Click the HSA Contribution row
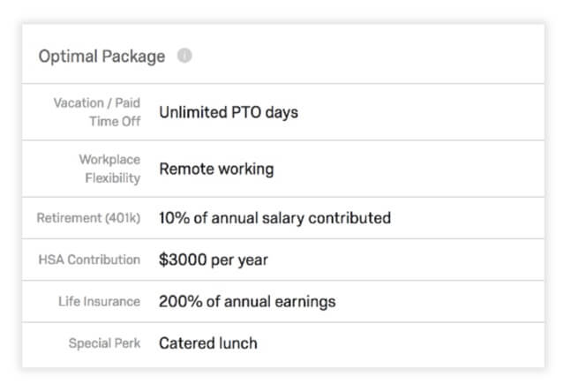 [283, 260]
